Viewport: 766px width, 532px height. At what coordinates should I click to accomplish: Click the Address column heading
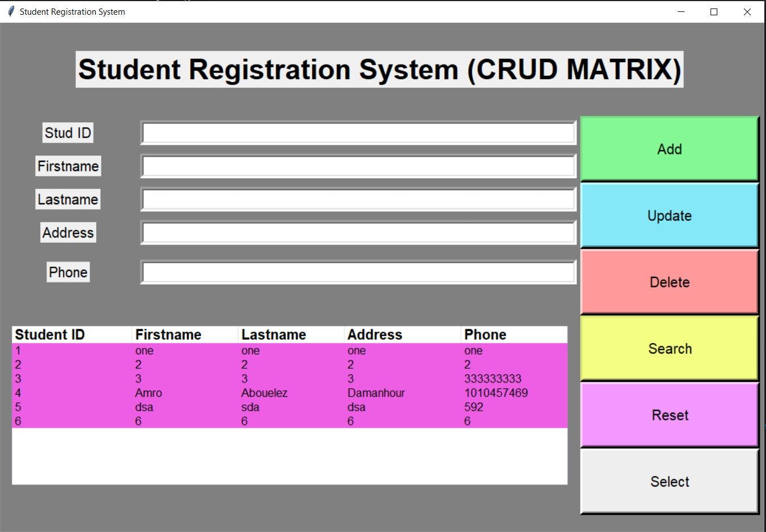[402, 334]
